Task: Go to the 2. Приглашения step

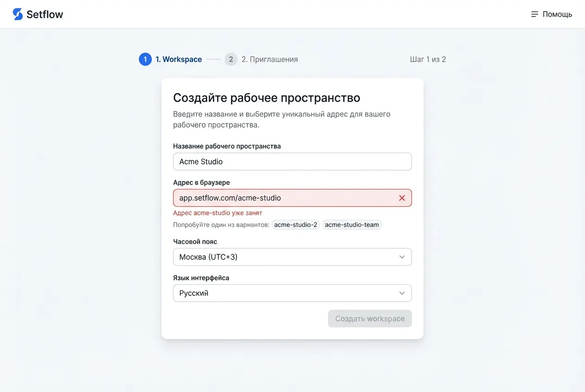Action: click(269, 59)
